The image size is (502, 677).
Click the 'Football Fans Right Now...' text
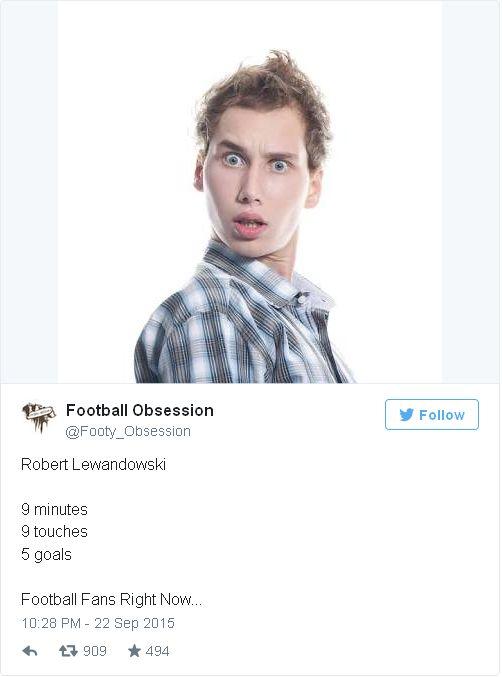pos(111,599)
